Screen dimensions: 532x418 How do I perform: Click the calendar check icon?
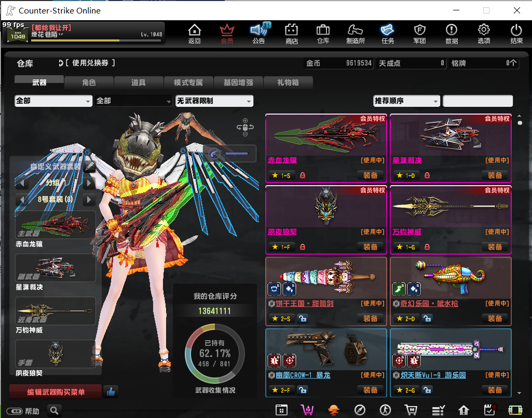click(x=489, y=410)
